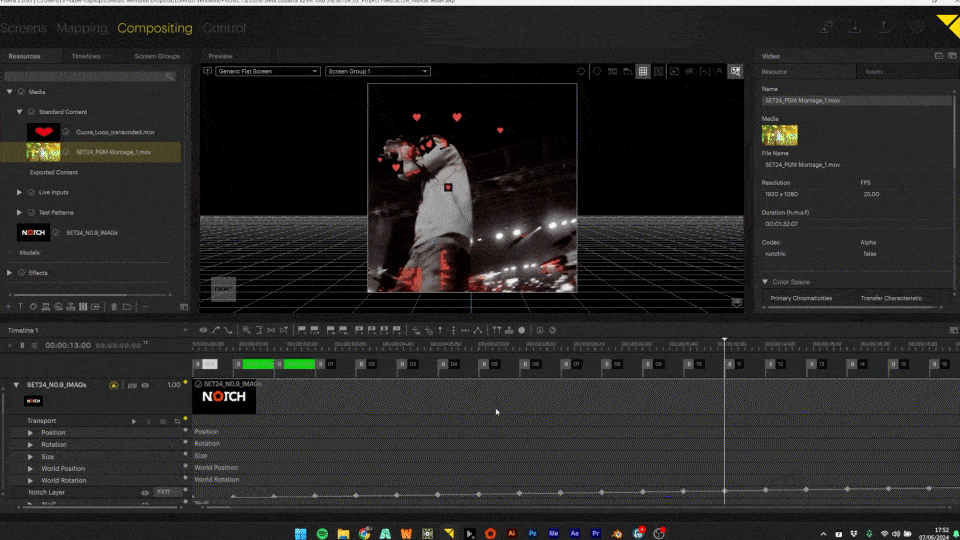Viewport: 960px width, 540px height.
Task: Toggle the sun icon on SET24_NO.9_IMAGs layer
Action: 114,386
